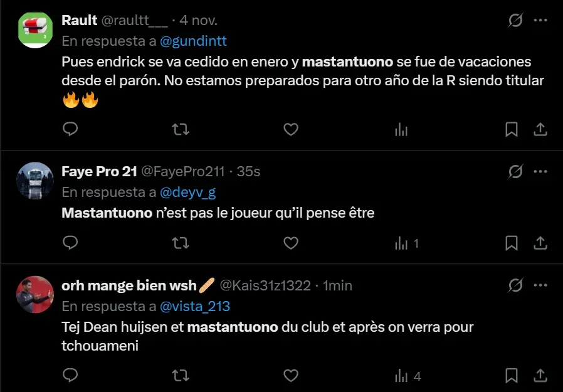Click Grok icon on Rault's tweet
The image size is (563, 392).
[515, 21]
